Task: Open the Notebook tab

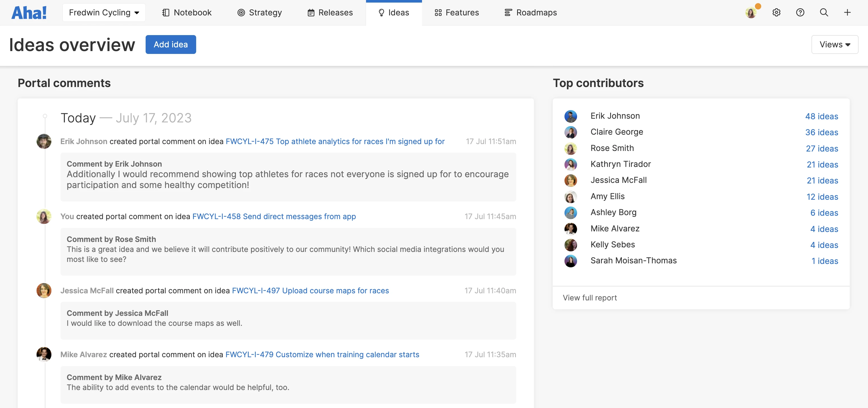Action: (187, 13)
